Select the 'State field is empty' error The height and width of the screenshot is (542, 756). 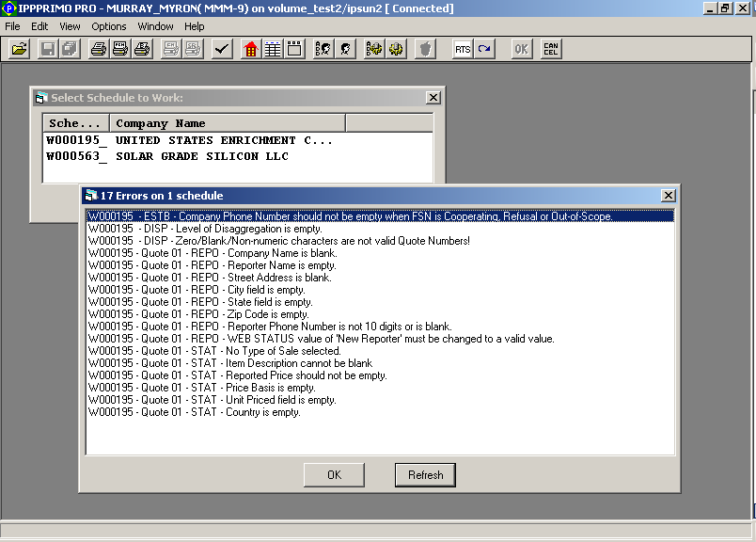[380, 302]
